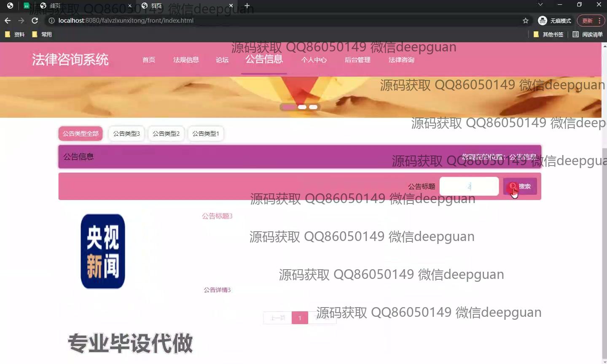Switch to the last carousel indicator dot
The height and width of the screenshot is (364, 607).
(313, 107)
